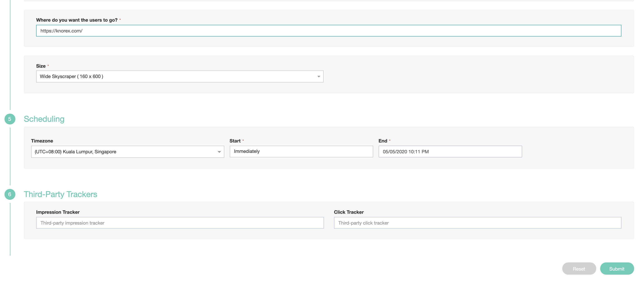
Task: Focus the Start field showing Immediately
Action: [x=301, y=152]
